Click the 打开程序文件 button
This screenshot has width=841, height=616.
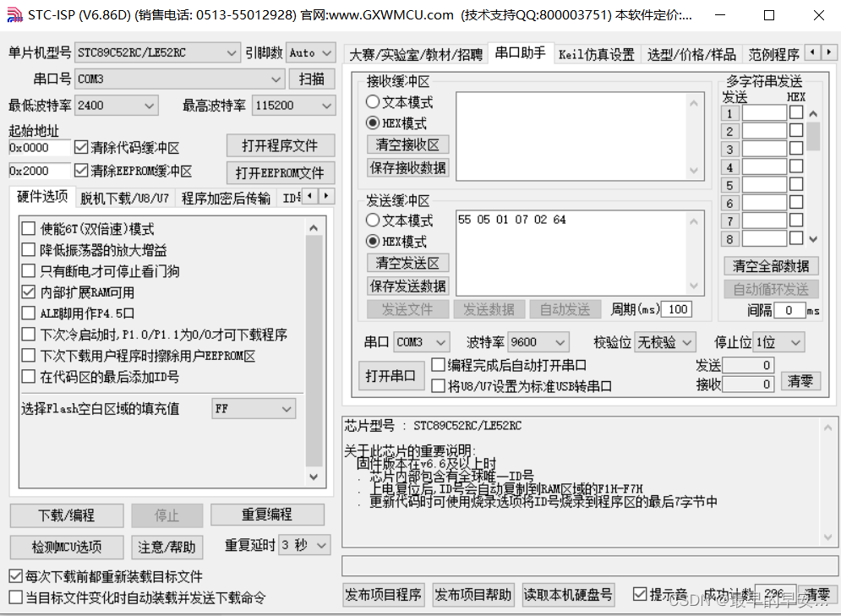[280, 144]
